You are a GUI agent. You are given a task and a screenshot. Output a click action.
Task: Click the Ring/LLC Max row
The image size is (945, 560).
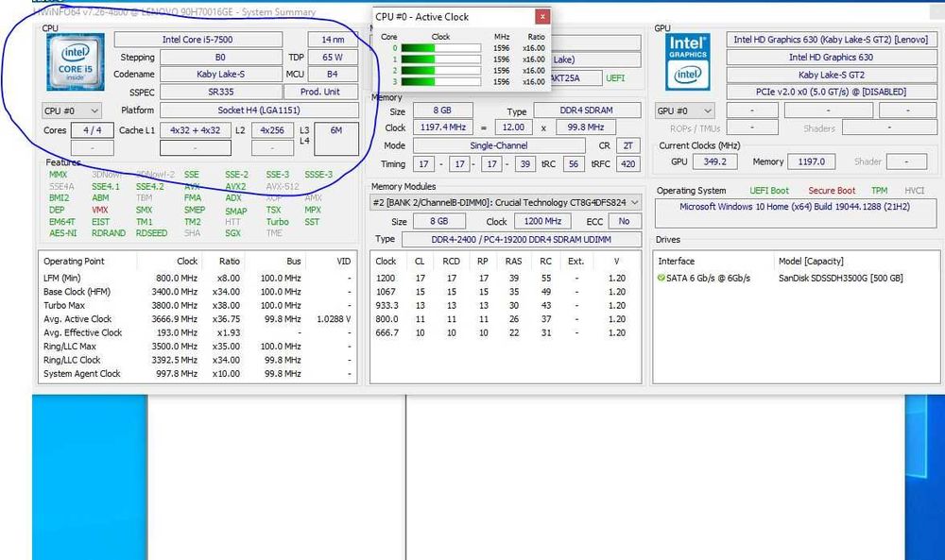pos(198,347)
